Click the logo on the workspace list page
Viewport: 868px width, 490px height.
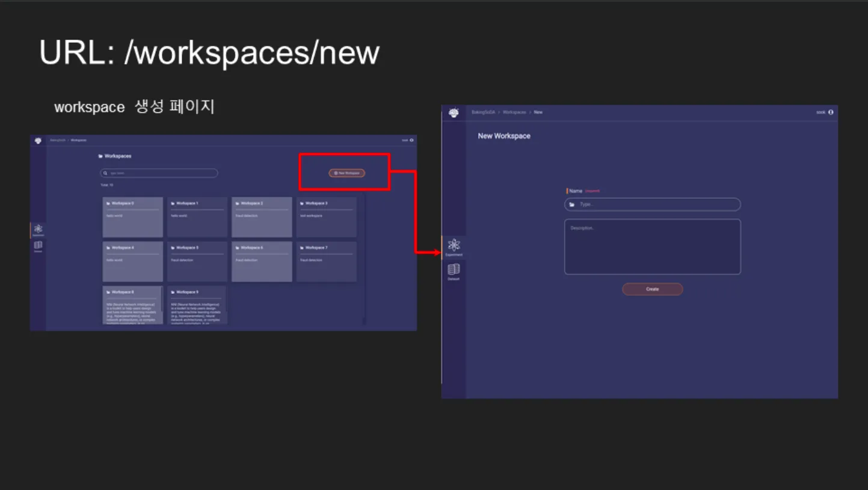point(38,141)
